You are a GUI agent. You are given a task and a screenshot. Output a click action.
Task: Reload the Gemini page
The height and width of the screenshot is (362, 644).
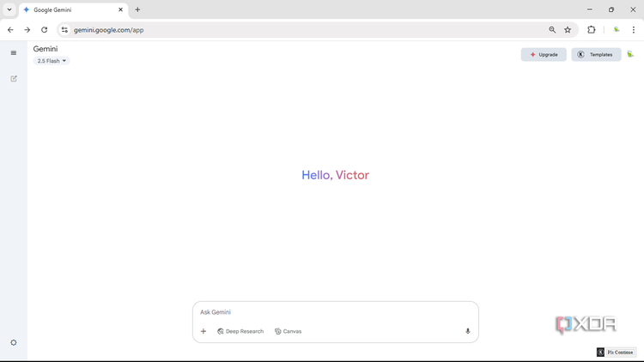coord(45,29)
